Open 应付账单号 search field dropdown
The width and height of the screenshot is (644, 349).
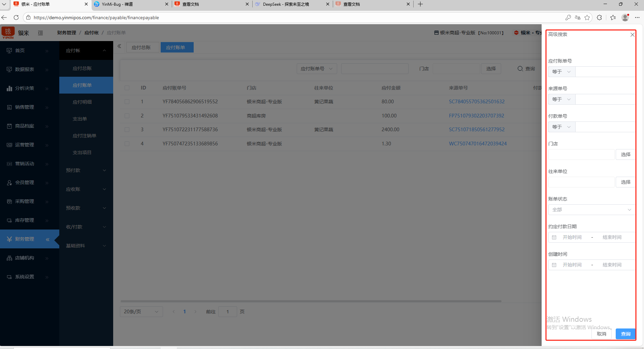[x=317, y=69]
